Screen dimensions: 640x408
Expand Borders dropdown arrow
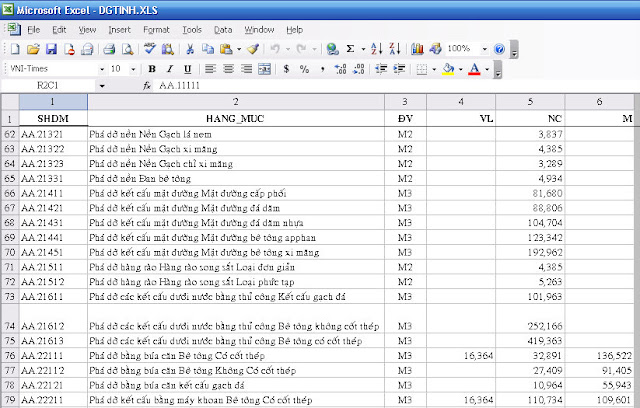(434, 69)
